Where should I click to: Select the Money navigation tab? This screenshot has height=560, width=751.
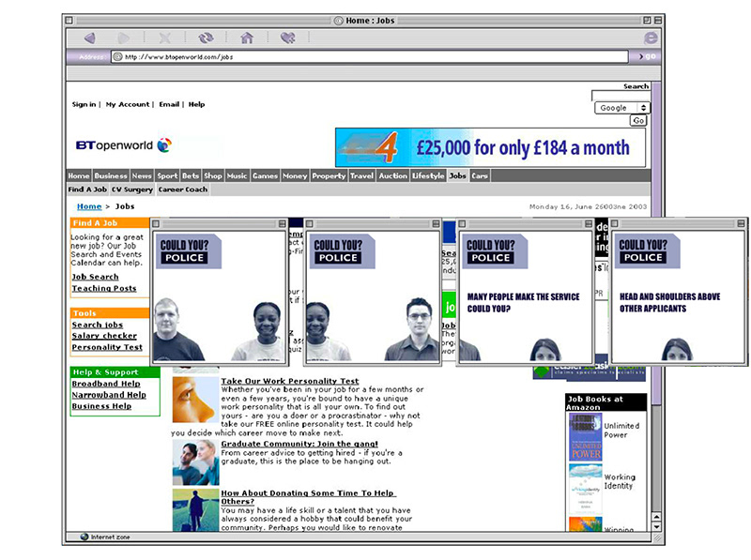click(x=295, y=175)
